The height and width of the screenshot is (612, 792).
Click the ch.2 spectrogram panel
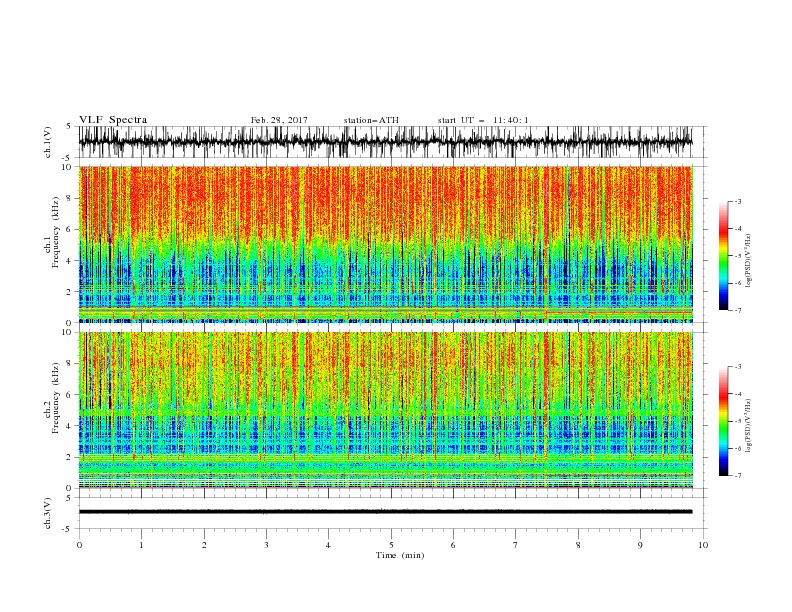point(385,410)
